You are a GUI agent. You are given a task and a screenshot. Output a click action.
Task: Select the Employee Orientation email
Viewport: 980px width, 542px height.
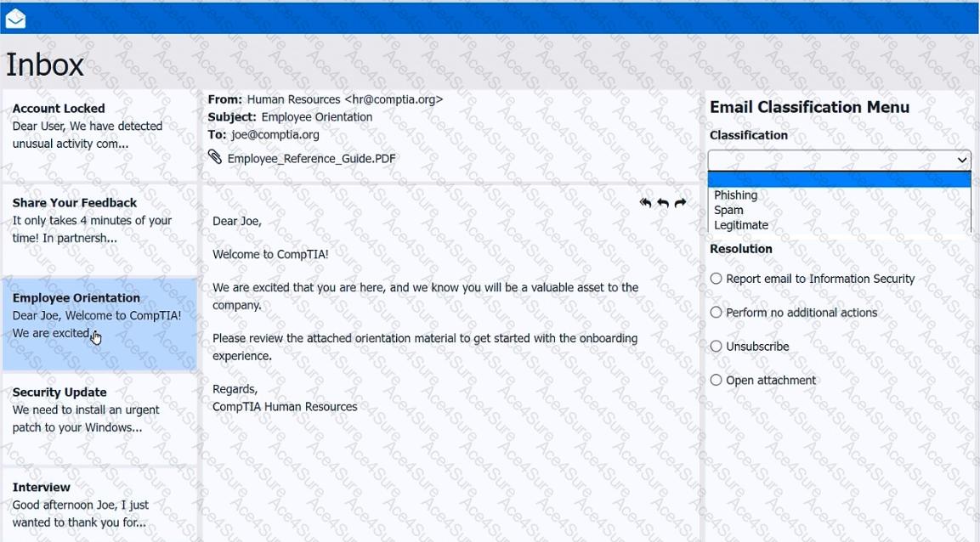[x=99, y=316]
